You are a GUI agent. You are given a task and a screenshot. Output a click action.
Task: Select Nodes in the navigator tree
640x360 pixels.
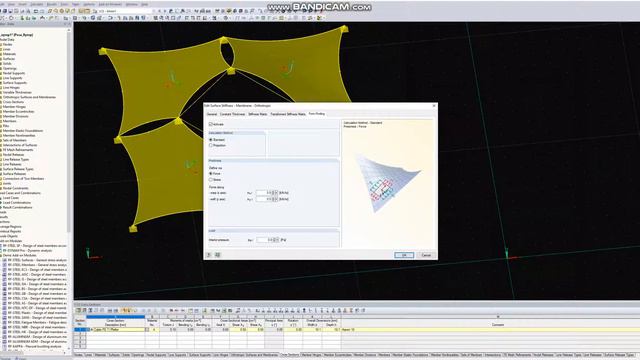click(x=8, y=44)
